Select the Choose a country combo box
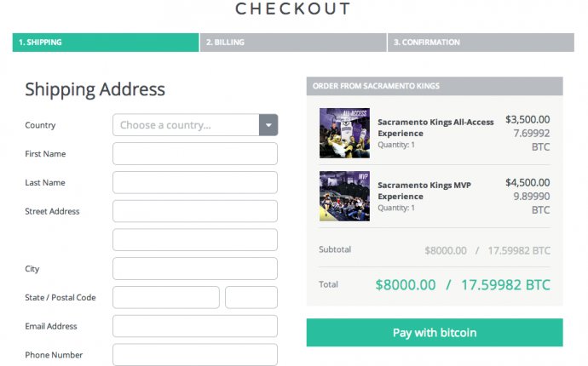The height and width of the screenshot is (366, 588). tap(195, 125)
